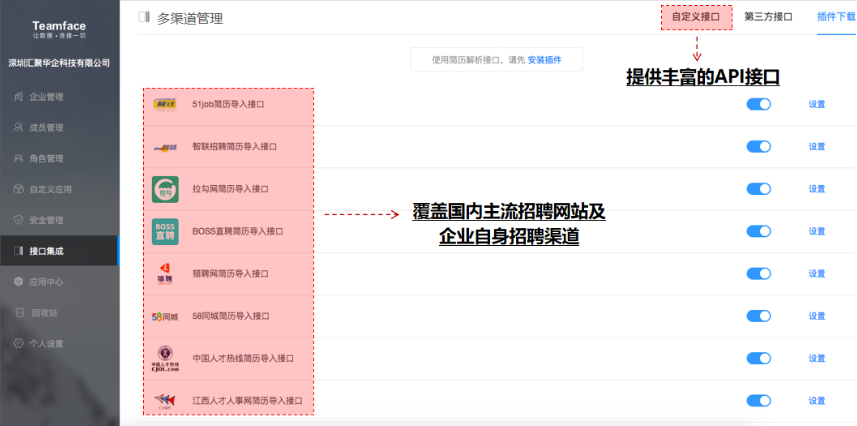Click the 安装插件 link
Image resolution: width=857 pixels, height=426 pixels.
point(544,60)
